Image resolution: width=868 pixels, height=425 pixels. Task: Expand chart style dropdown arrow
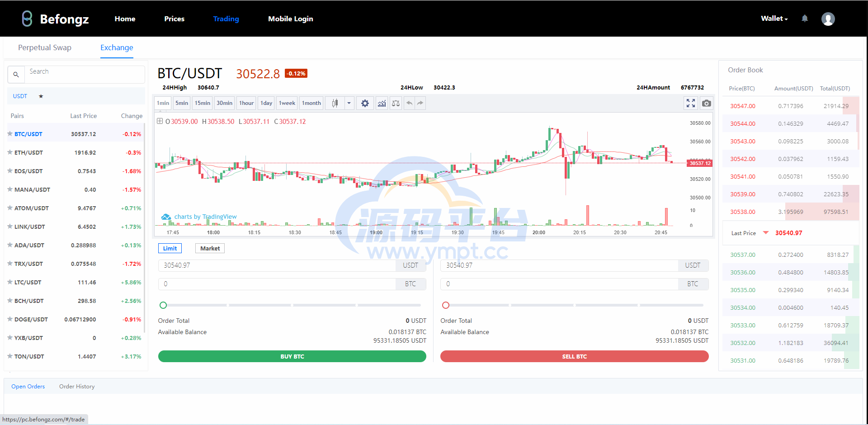click(349, 103)
